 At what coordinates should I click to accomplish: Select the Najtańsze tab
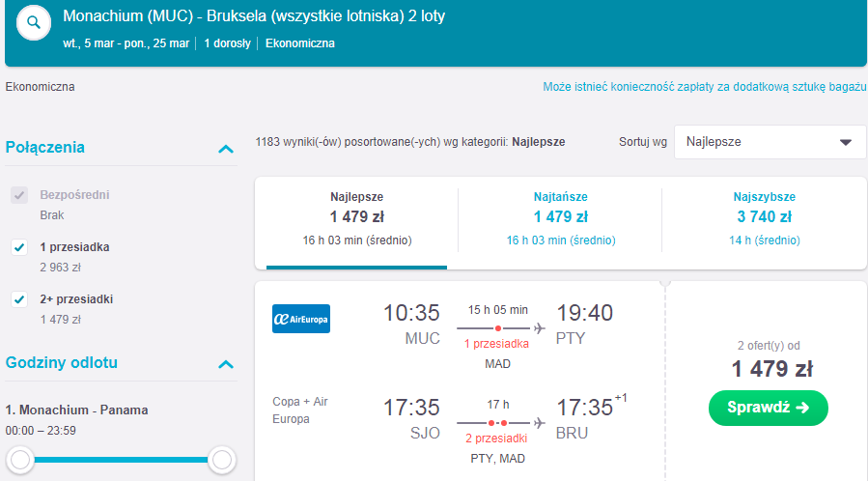coord(560,220)
